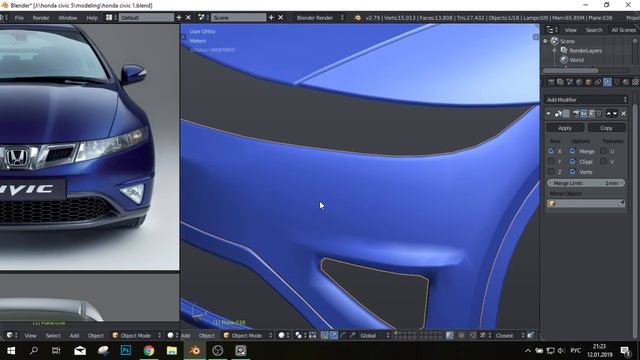Open the 3D viewport Object menu
Image resolution: width=640 pixels, height=360 pixels.
click(x=207, y=336)
